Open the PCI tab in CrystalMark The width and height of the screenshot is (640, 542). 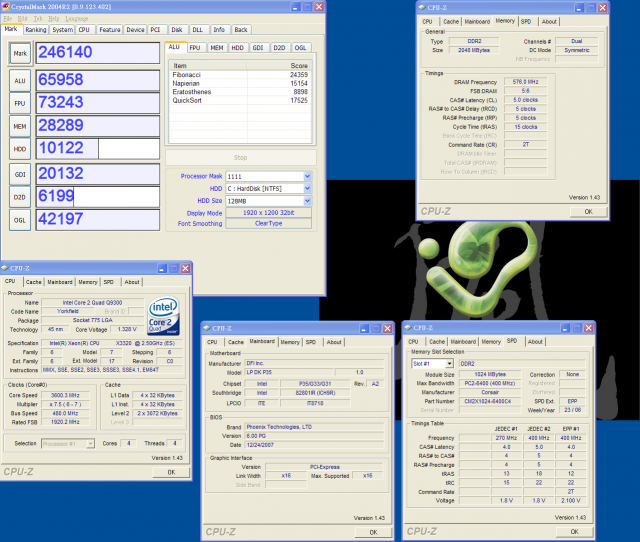(155, 30)
